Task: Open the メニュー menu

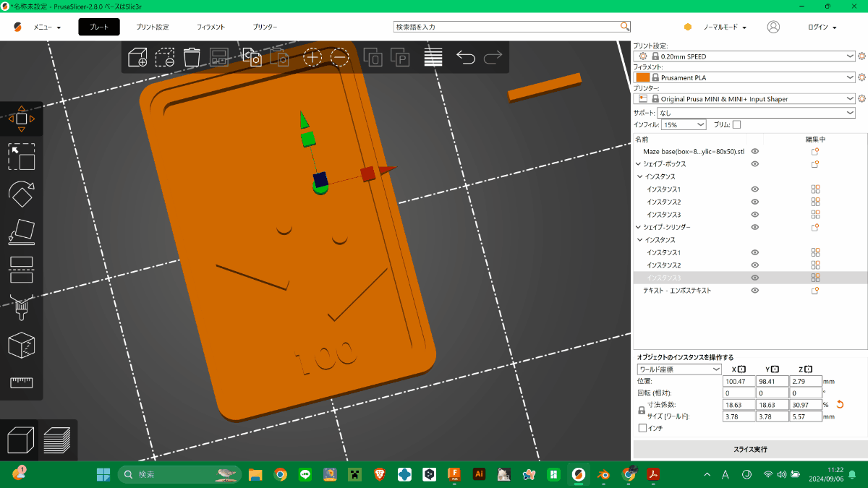Action: [47, 27]
